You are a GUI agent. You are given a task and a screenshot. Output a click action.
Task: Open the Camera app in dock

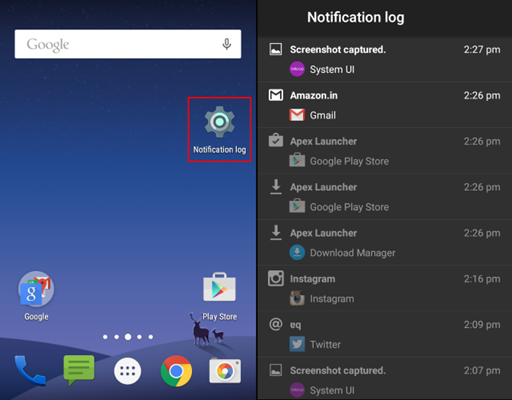[225, 371]
